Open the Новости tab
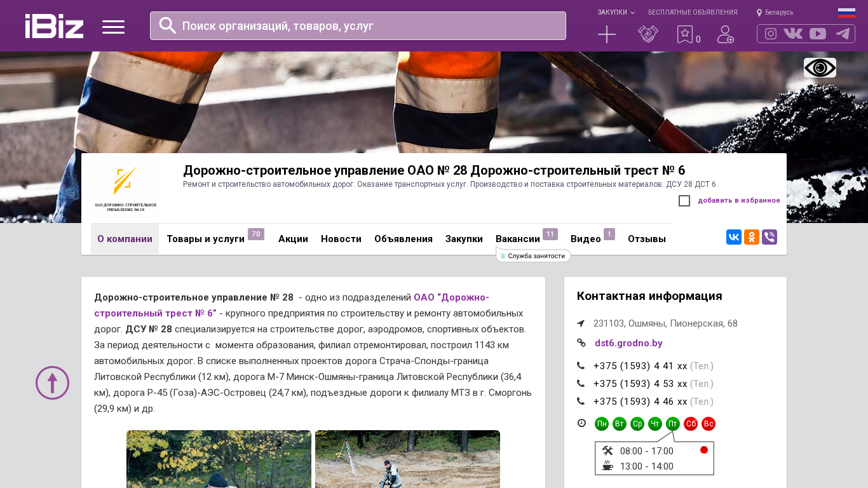 point(341,239)
